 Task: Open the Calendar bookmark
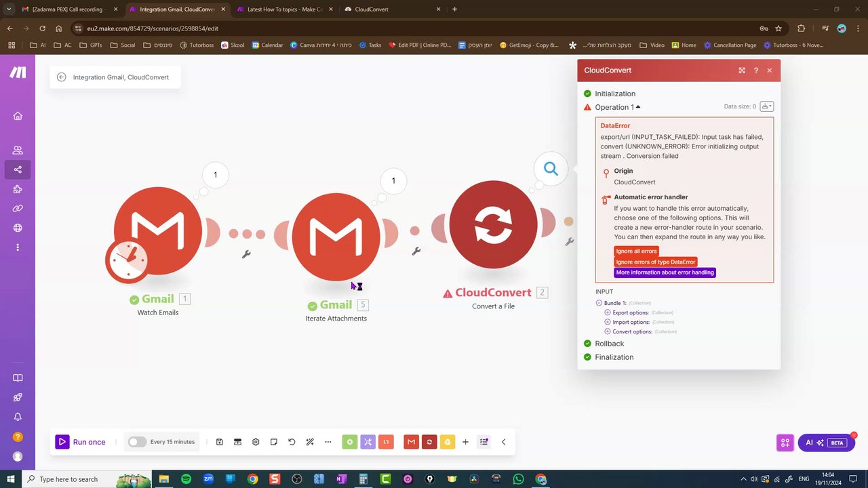click(267, 45)
